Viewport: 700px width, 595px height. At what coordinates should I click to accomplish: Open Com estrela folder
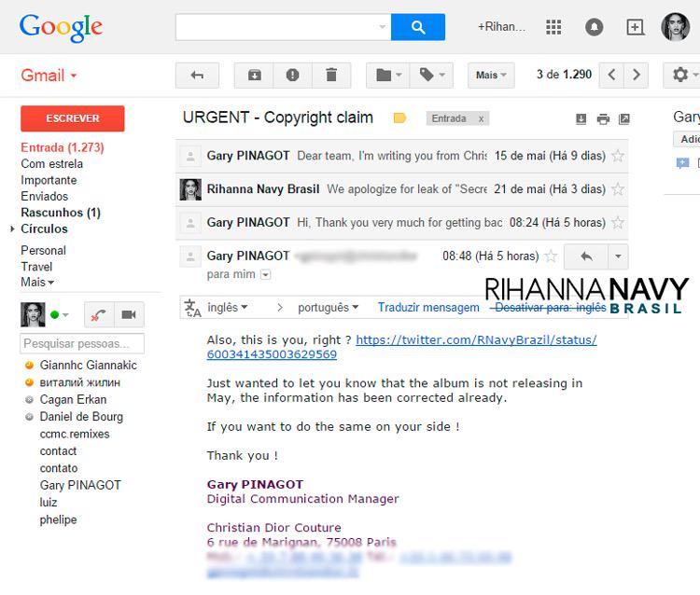tap(51, 164)
